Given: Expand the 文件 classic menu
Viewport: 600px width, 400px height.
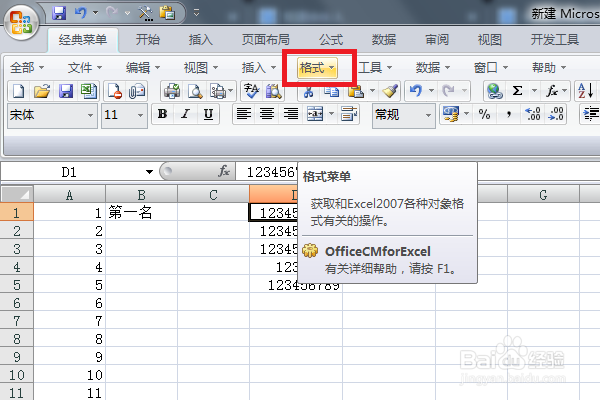Looking at the screenshot, I should (85, 68).
